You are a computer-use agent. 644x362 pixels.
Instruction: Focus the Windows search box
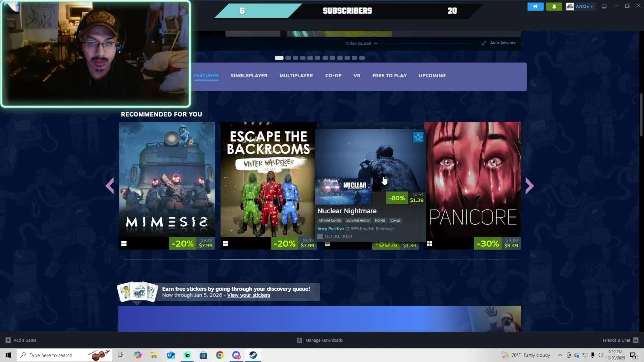64,355
